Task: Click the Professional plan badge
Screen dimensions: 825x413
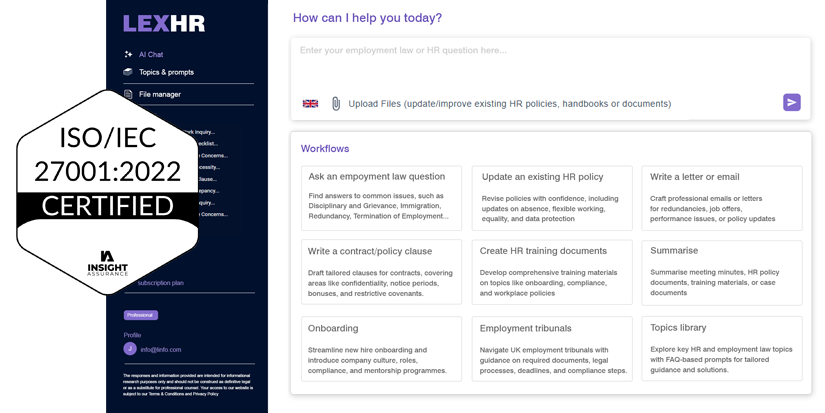Action: pyautogui.click(x=140, y=315)
